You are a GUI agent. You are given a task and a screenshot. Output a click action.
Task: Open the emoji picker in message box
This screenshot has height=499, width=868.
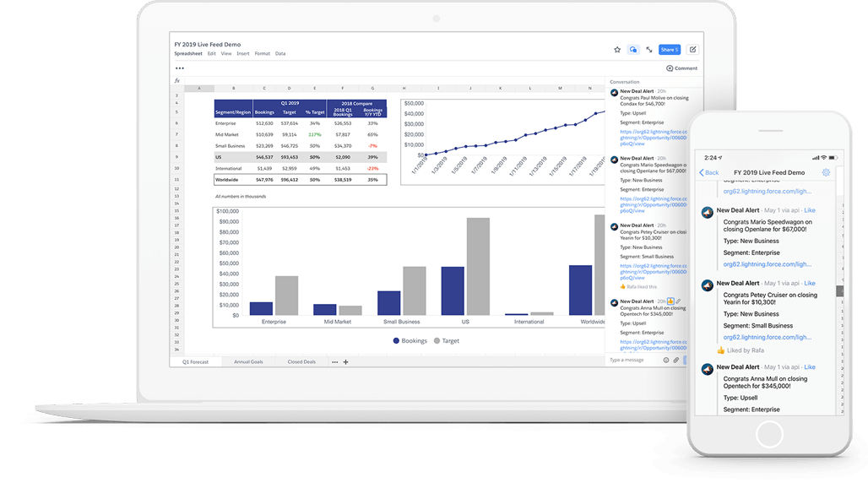point(665,360)
